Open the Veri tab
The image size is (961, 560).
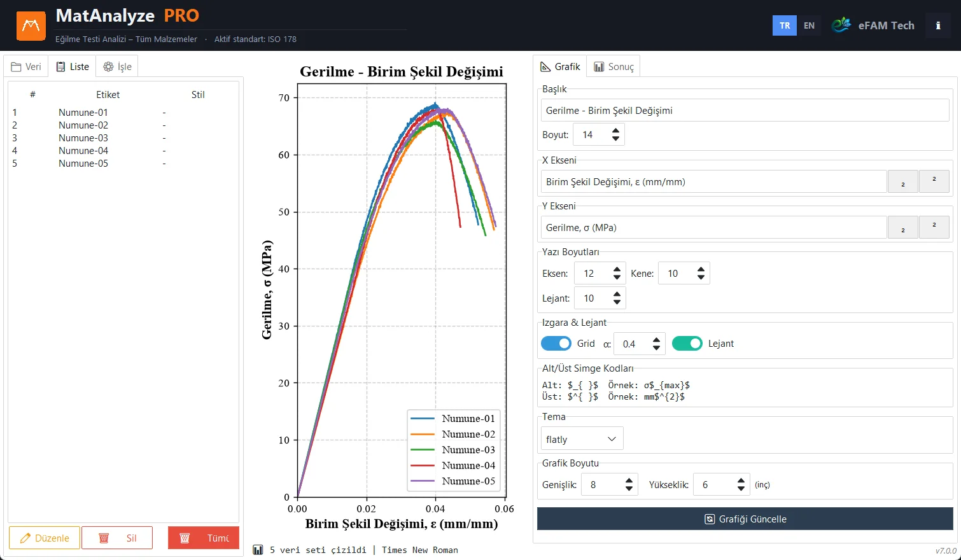26,67
